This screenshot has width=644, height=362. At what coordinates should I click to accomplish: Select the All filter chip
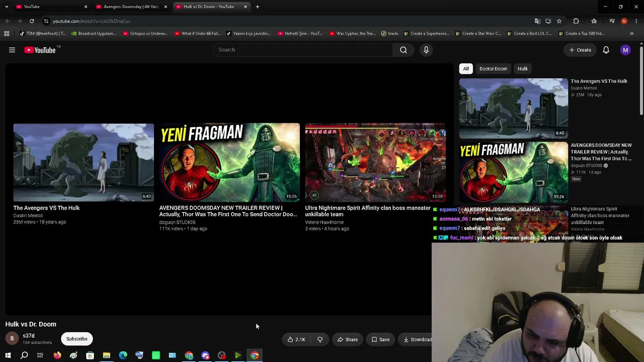pos(466,68)
